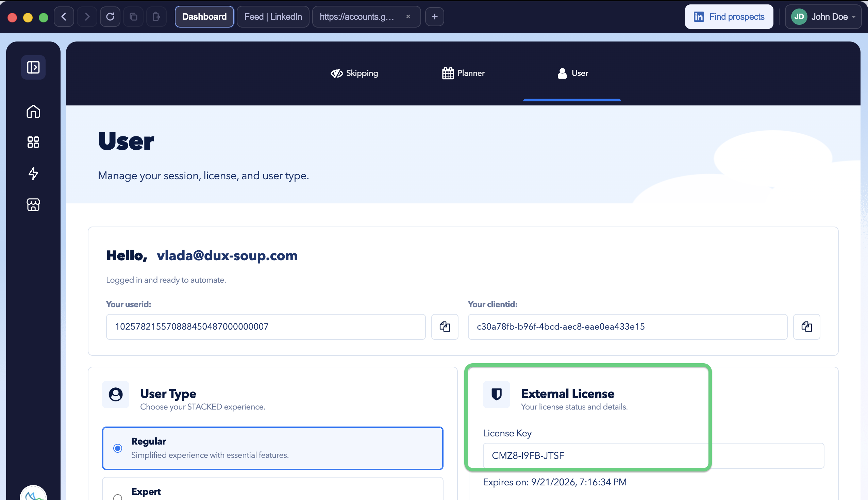Click the User Type avatar icon
Viewport: 868px width, 500px height.
click(116, 394)
